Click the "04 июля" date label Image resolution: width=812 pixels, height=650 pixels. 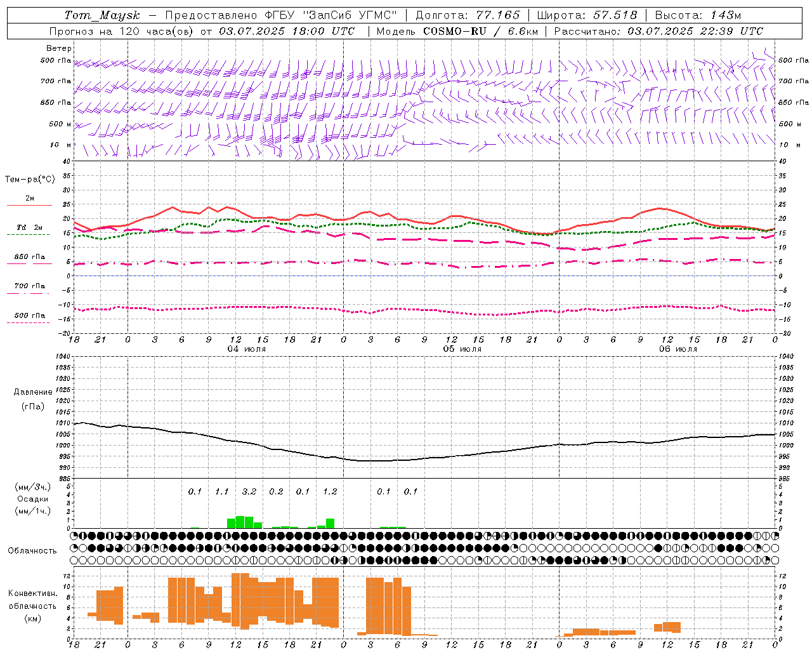[247, 349]
